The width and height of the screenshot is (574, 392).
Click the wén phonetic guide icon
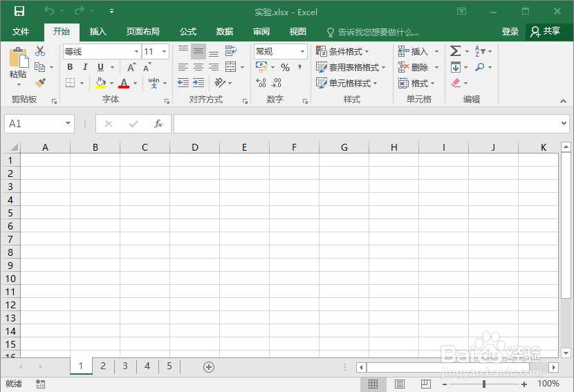(x=154, y=83)
